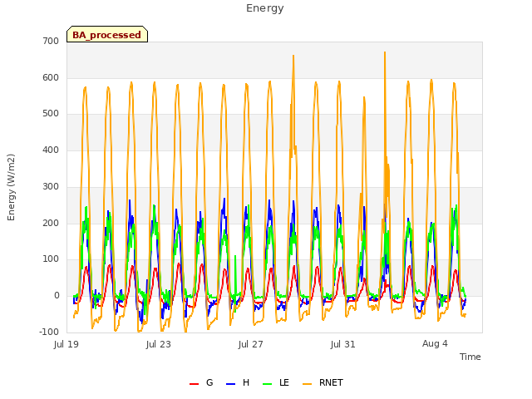The width and height of the screenshot is (532, 399).
Task: Click the blue H legend color marker
Action: tap(231, 384)
